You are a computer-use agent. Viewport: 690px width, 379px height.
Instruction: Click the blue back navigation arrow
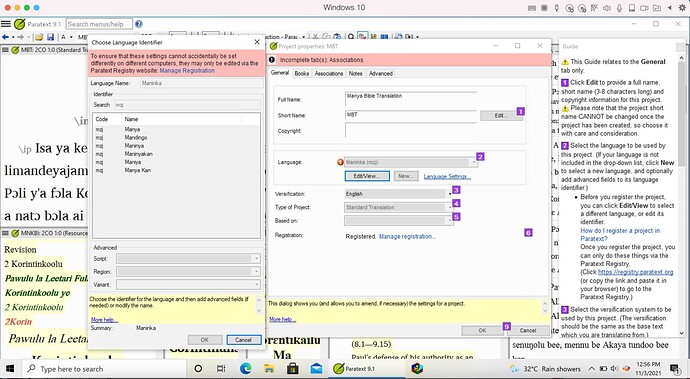6,37
